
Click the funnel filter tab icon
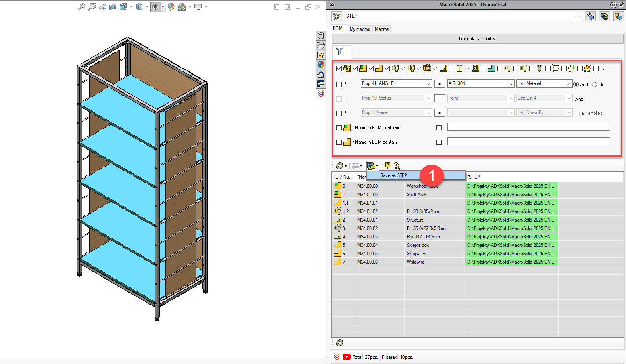pos(340,51)
